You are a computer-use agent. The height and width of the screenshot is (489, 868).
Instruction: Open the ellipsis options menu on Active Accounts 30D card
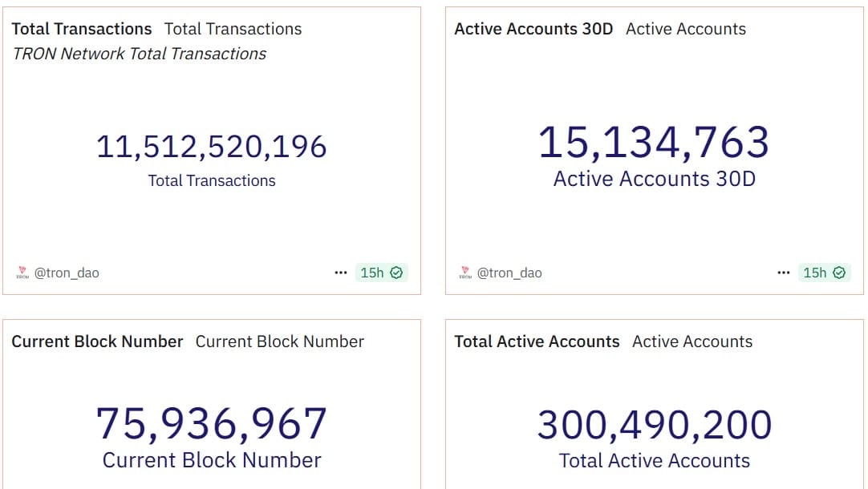[783, 273]
